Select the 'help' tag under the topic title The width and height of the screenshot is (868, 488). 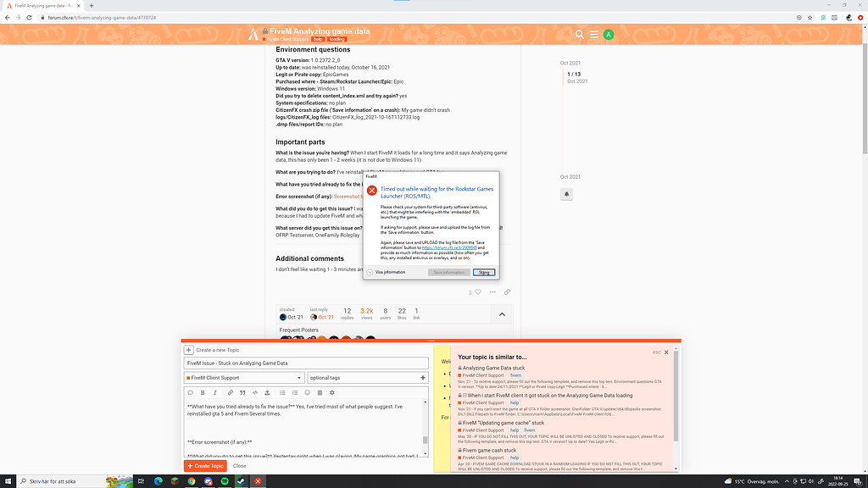[318, 39]
